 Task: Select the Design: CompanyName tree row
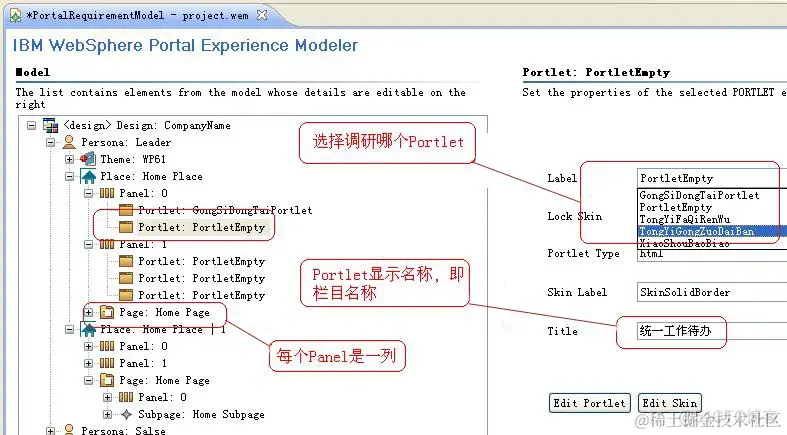147,125
